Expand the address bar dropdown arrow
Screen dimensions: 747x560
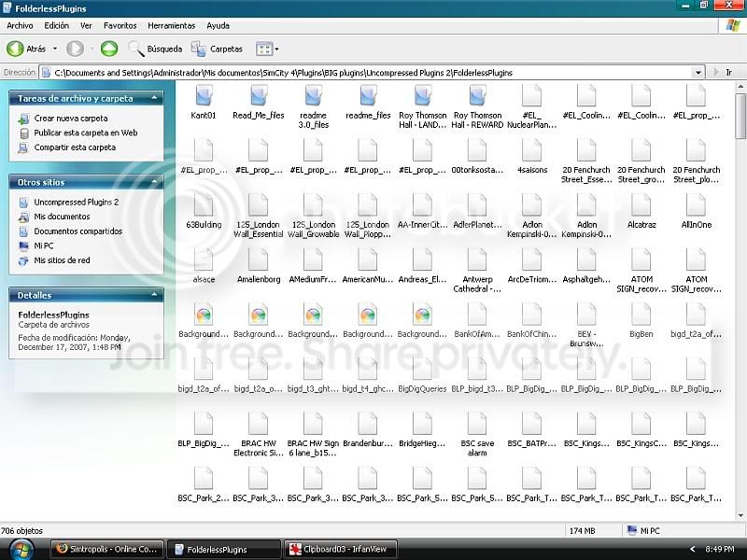pyautogui.click(x=698, y=73)
